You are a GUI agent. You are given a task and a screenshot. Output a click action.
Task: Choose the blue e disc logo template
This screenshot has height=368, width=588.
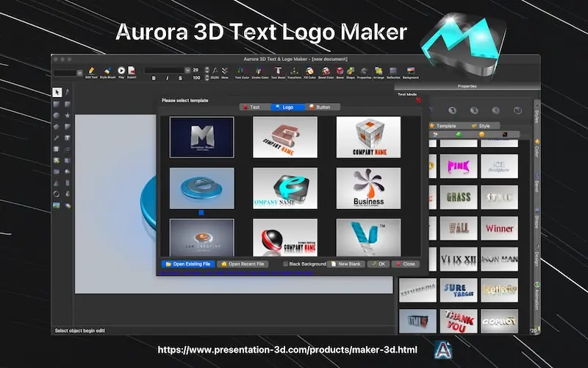(x=201, y=188)
